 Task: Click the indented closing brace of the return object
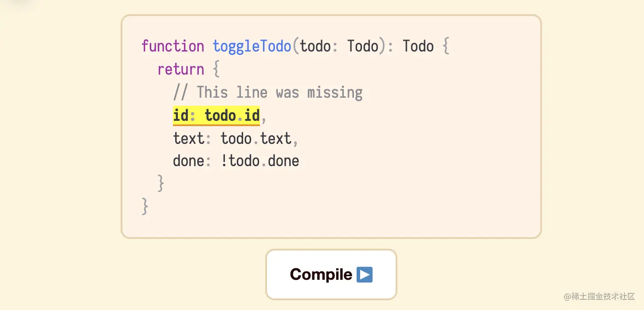161,183
